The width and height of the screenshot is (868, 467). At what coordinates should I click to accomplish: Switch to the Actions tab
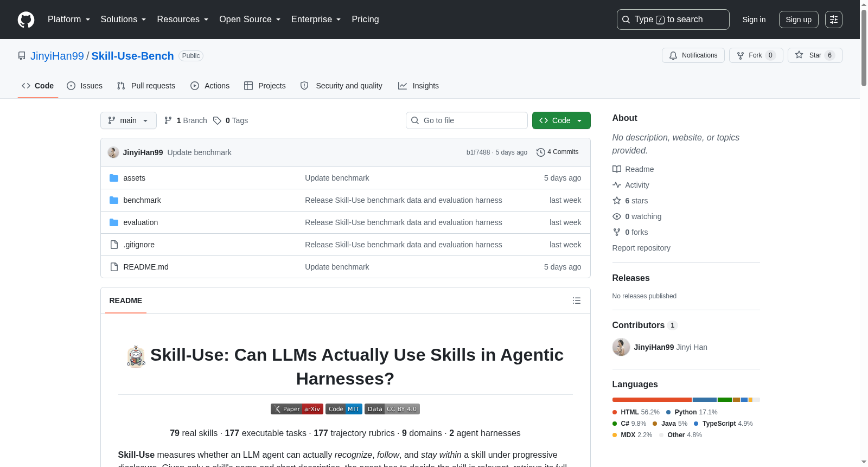210,86
